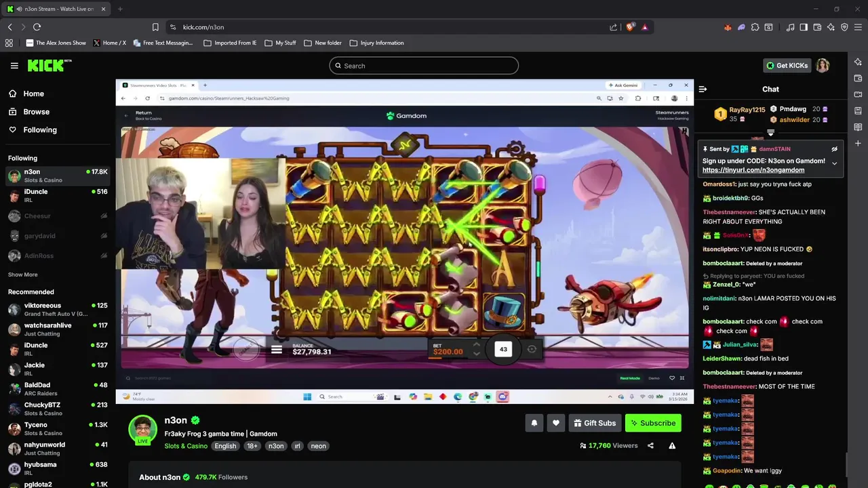Open a new browser tab with plus
The width and height of the screenshot is (868, 488).
click(x=120, y=9)
